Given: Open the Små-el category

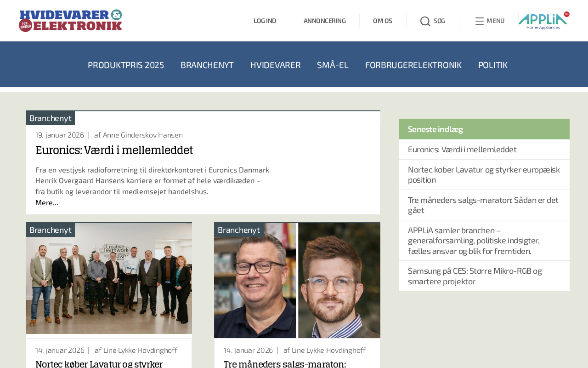Looking at the screenshot, I should [x=333, y=65].
